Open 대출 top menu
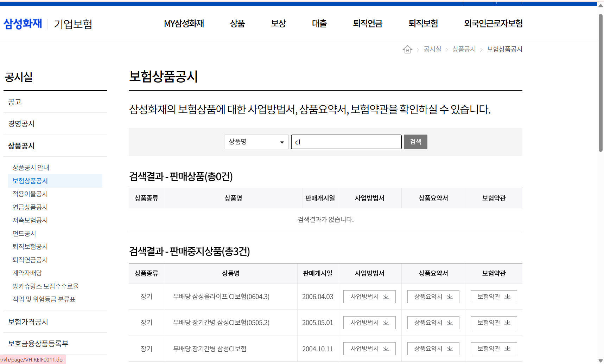The image size is (604, 364). tap(319, 24)
